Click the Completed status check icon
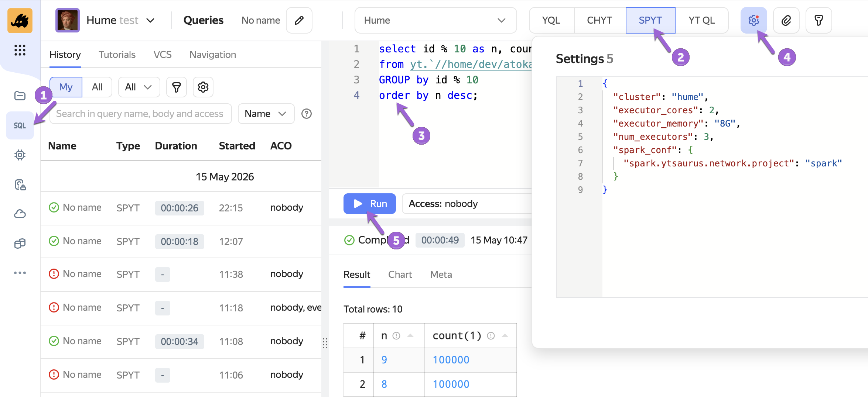 tap(349, 240)
